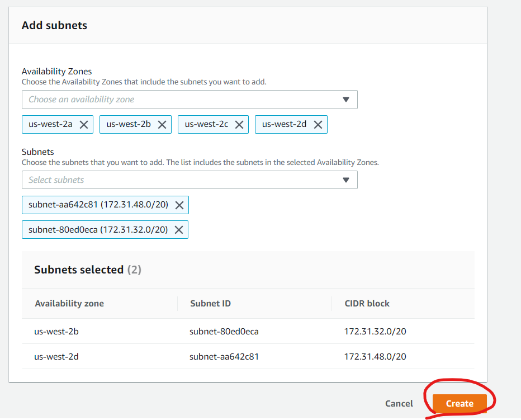Click the Add subnets title
This screenshot has height=420, width=521.
point(54,25)
